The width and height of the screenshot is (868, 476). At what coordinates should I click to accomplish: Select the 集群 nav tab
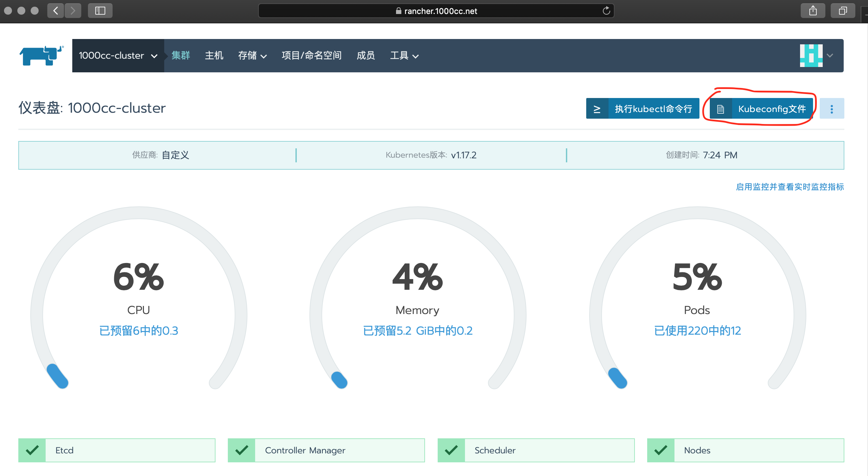click(x=181, y=56)
